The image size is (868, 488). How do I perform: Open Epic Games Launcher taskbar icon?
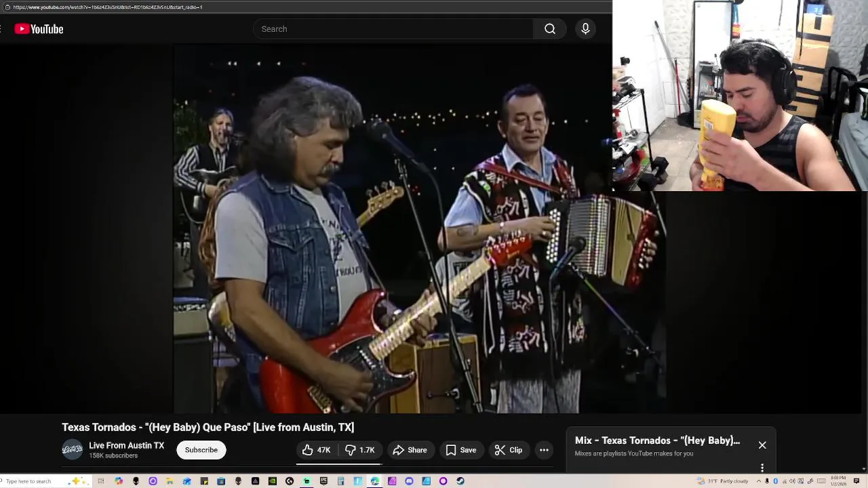[x=323, y=481]
